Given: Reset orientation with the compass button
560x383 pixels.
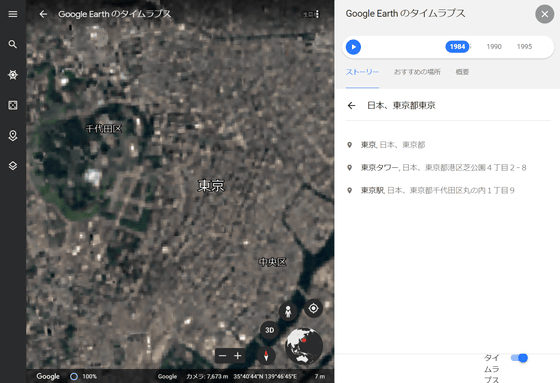Looking at the screenshot, I should (x=266, y=355).
